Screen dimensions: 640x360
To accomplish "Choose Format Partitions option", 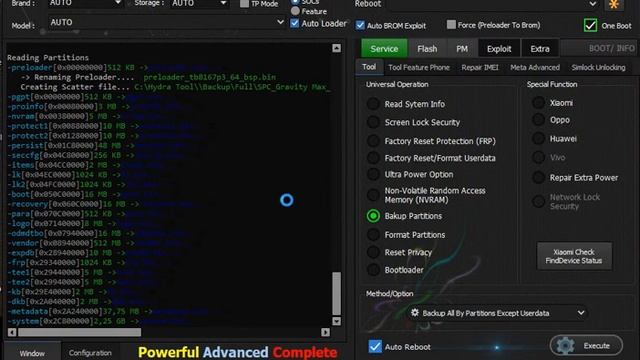I will point(373,235).
